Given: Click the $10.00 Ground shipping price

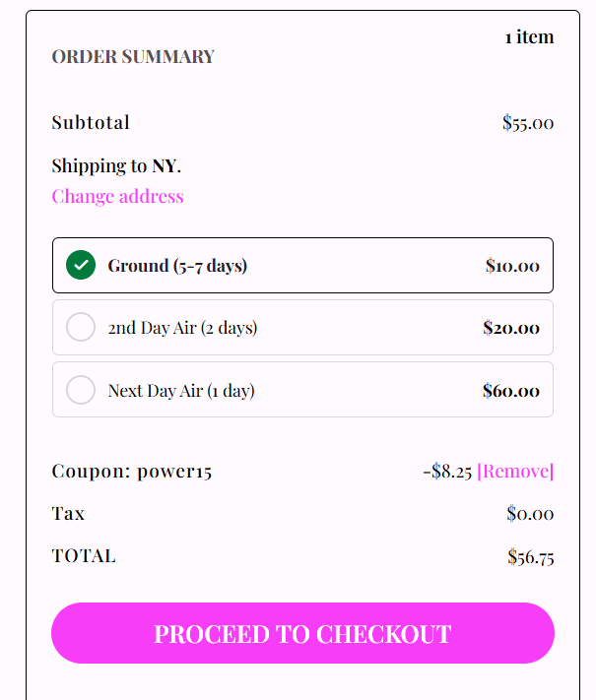Looking at the screenshot, I should tap(512, 265).
